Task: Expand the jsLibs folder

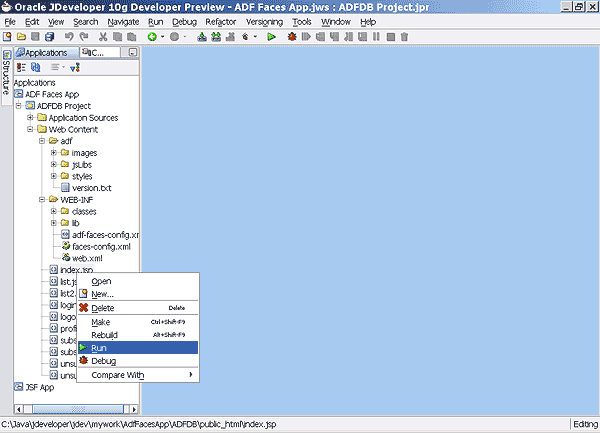Action: click(x=54, y=164)
